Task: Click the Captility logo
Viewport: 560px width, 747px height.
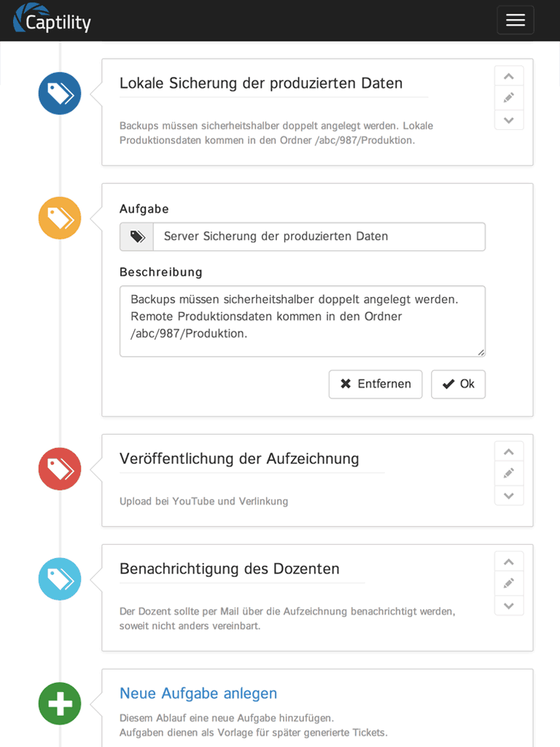Action: point(52,20)
